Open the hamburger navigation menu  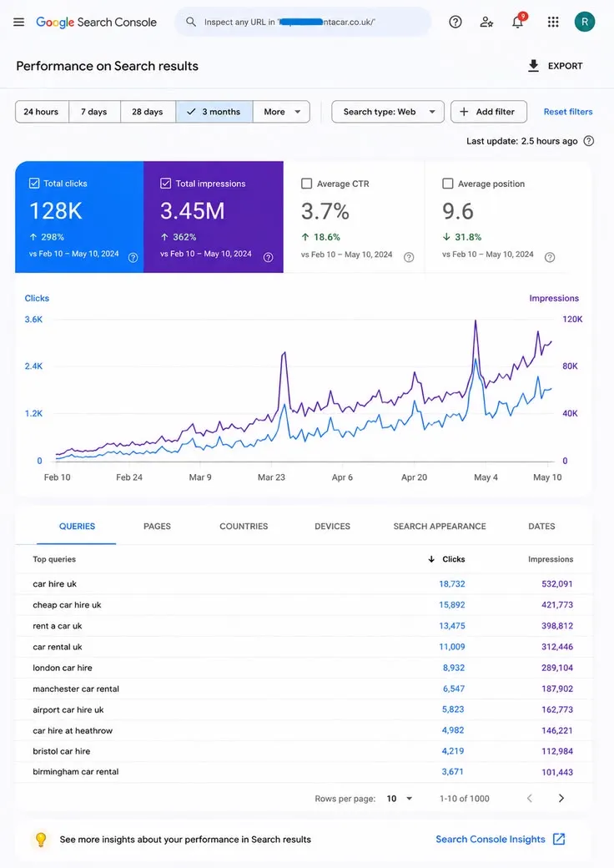[x=19, y=23]
